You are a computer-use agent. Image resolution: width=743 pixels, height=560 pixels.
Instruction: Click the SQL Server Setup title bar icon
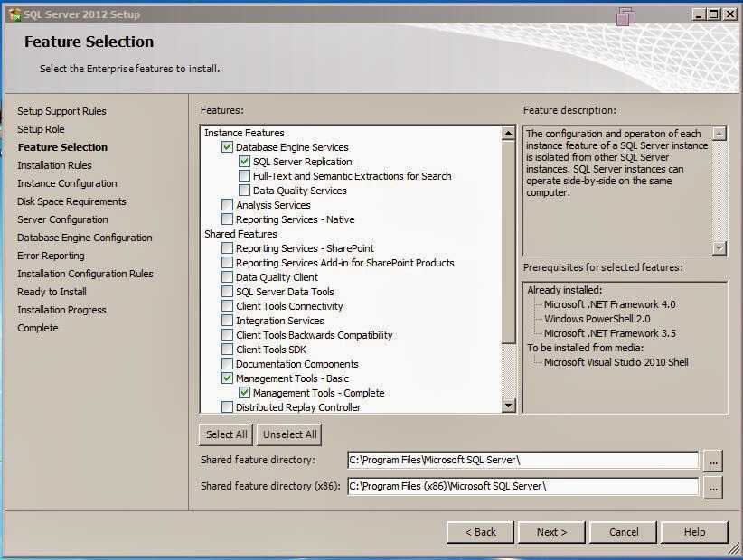click(15, 14)
